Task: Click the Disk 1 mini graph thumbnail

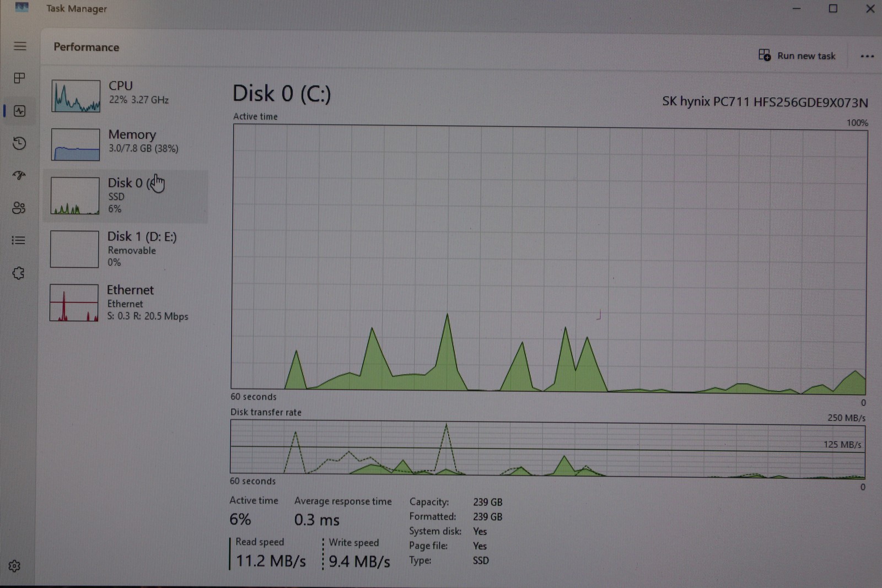Action: tap(74, 249)
